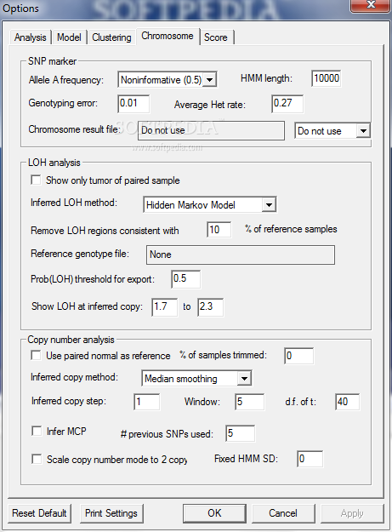Click the Inferred copy step field
Image resolution: width=392 pixels, height=532 pixels.
pos(147,402)
